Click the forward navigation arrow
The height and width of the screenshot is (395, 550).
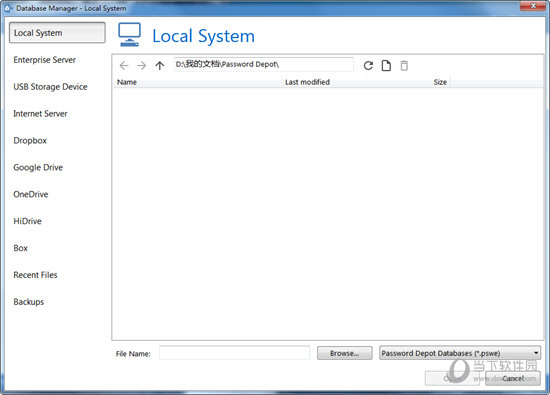(x=141, y=66)
